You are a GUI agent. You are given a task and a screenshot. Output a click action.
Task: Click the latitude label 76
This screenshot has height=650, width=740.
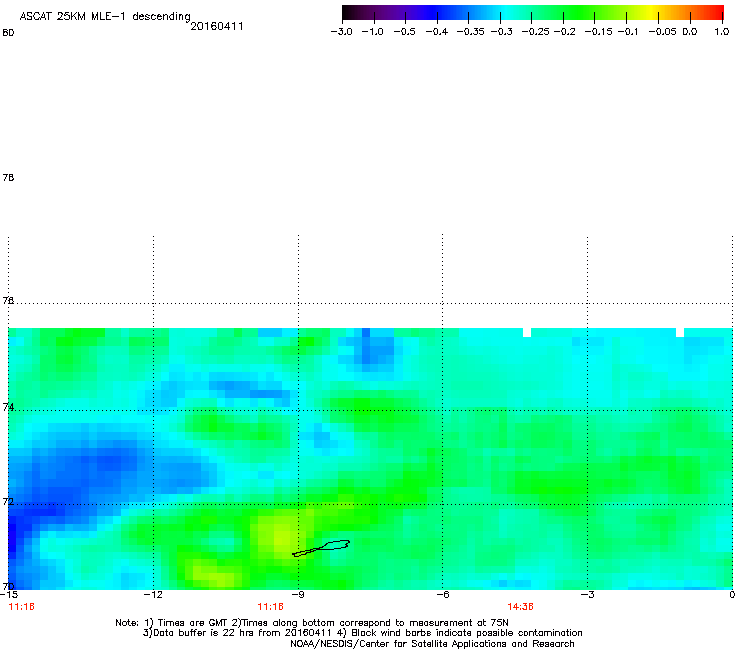(x=8, y=301)
